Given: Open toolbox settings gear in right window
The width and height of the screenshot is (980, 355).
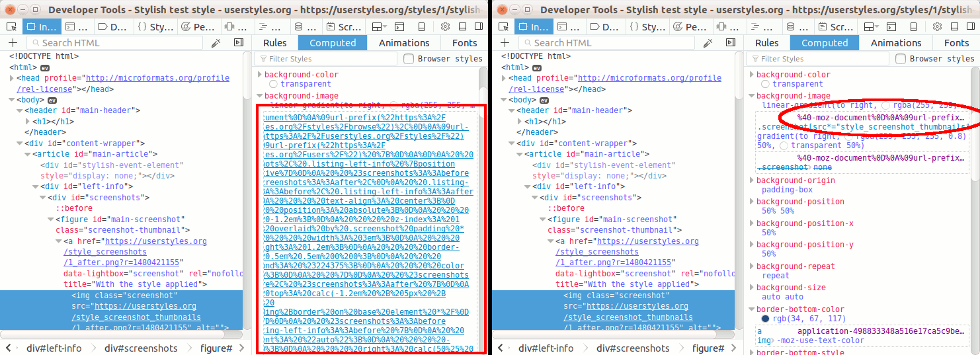Looking at the screenshot, I should point(938,27).
